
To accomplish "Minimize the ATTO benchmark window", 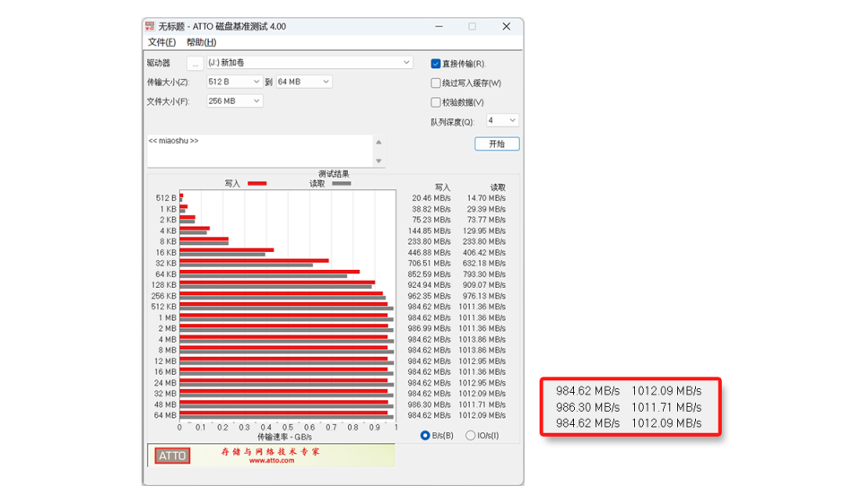I will click(x=439, y=26).
